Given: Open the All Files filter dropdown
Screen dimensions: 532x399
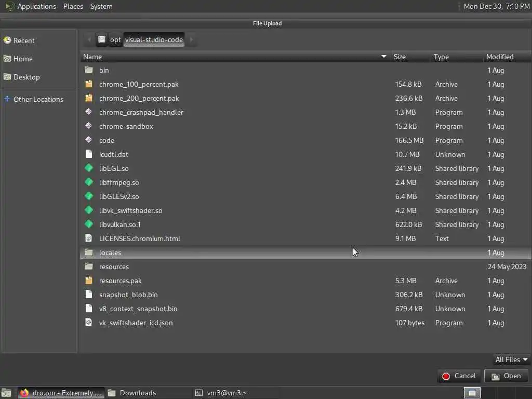Looking at the screenshot, I should [x=511, y=360].
